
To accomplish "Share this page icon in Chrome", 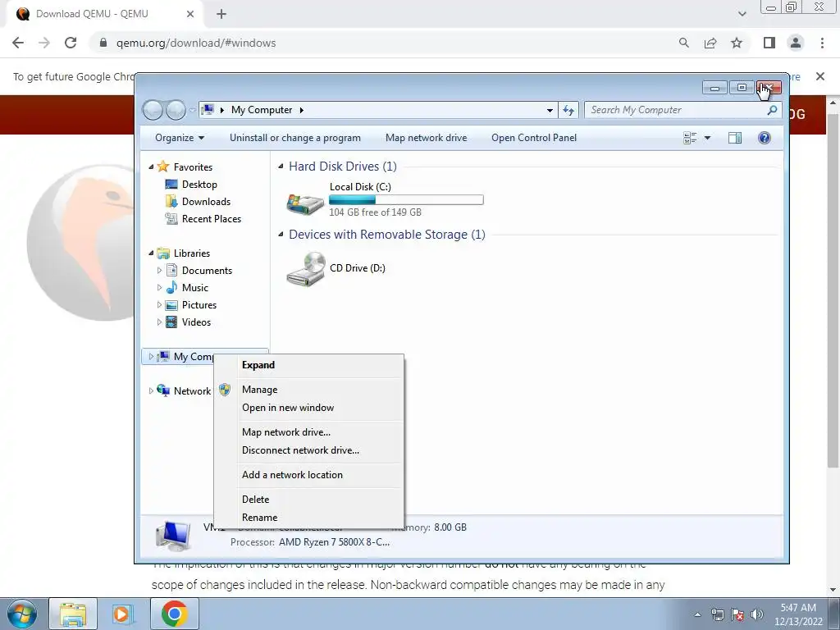I will 710,43.
